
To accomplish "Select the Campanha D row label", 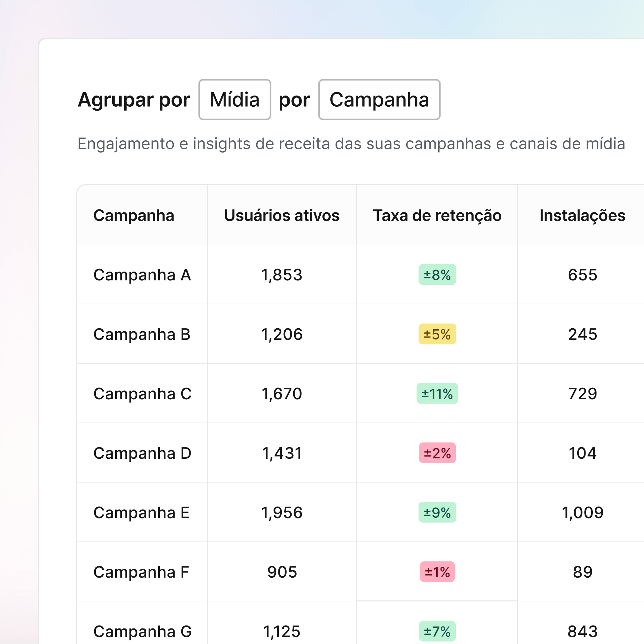I will pyautogui.click(x=142, y=453).
